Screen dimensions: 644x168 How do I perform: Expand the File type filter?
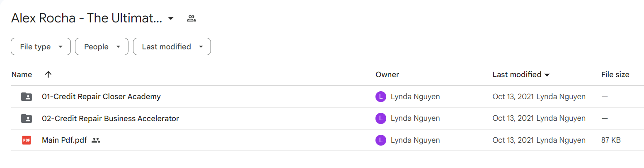[41, 47]
